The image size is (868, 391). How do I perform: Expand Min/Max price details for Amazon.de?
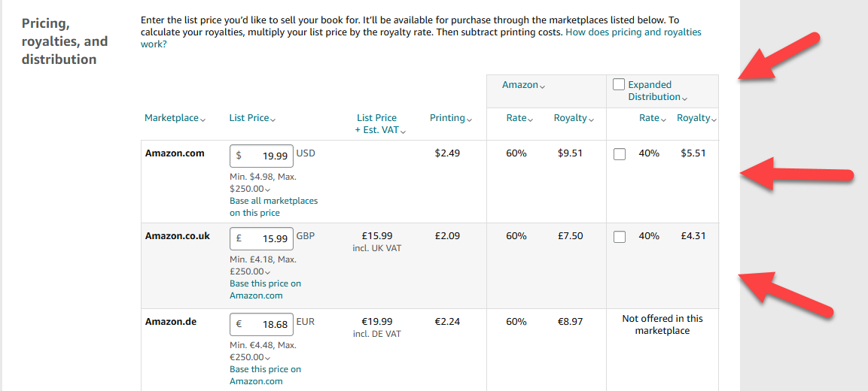tap(268, 357)
